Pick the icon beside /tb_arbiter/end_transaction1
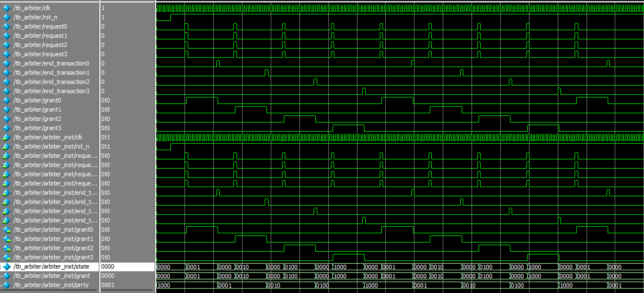644x293 pixels. coord(7,73)
